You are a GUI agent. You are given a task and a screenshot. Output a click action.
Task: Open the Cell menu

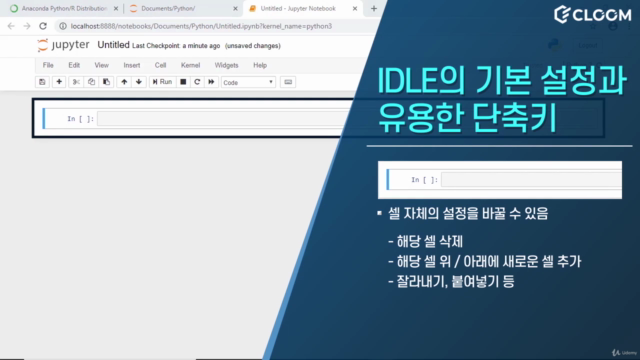tap(160, 65)
